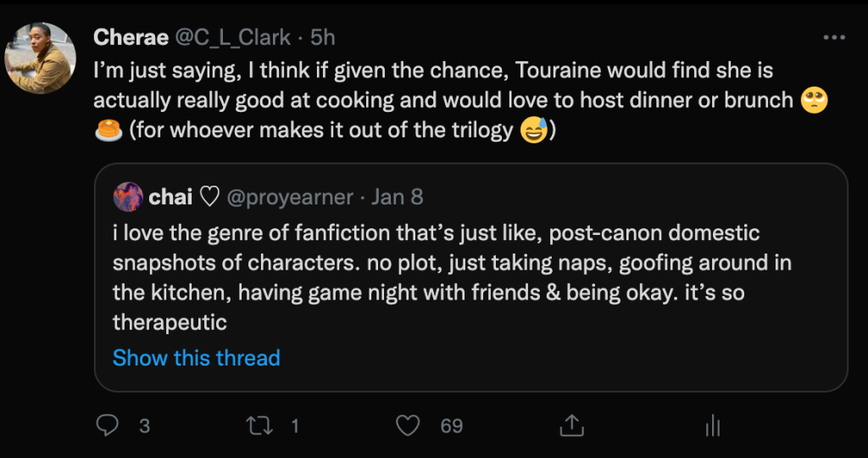Click the like count number 69

[x=452, y=426]
